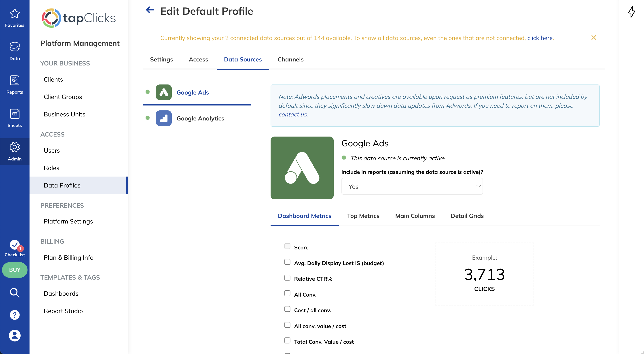This screenshot has height=354, width=644.
Task: Open the user profile avatar icon
Action: click(15, 335)
